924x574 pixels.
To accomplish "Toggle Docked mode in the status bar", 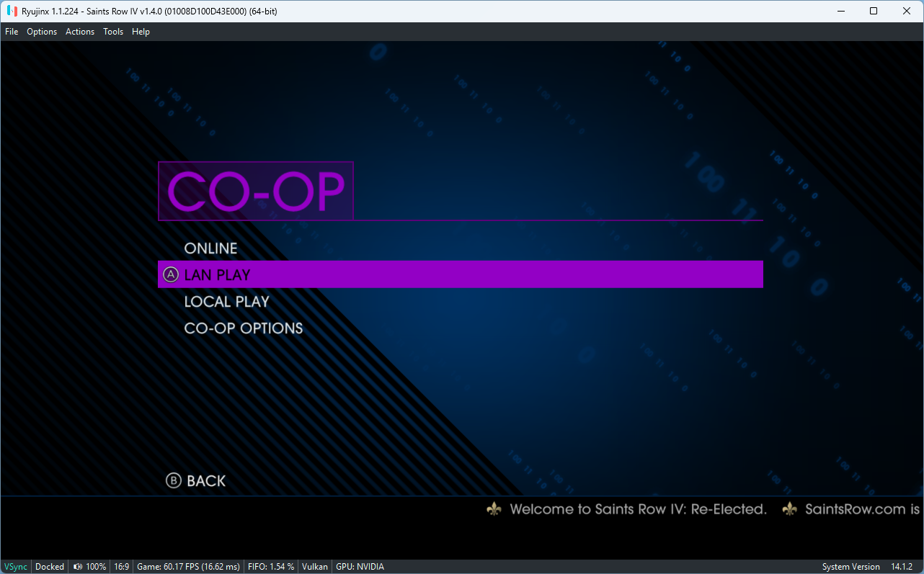I will (50, 567).
